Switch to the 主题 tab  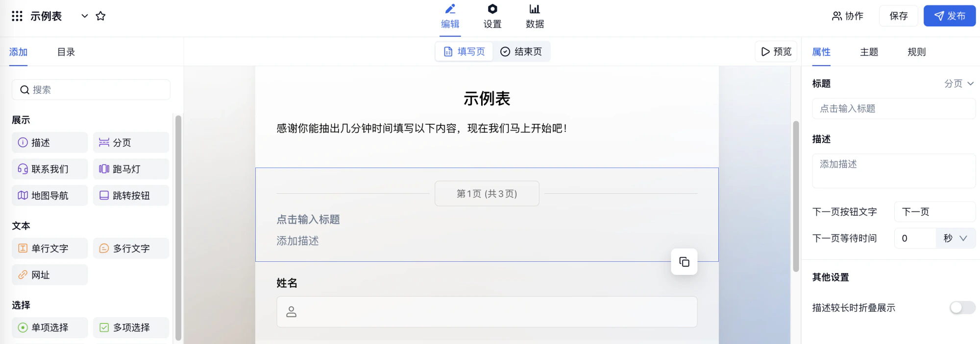point(869,52)
